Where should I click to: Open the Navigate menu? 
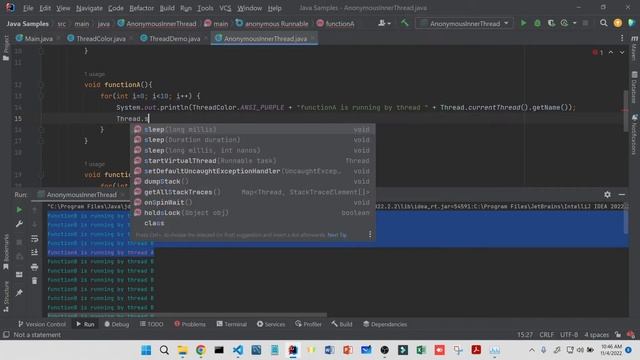pyautogui.click(x=89, y=8)
